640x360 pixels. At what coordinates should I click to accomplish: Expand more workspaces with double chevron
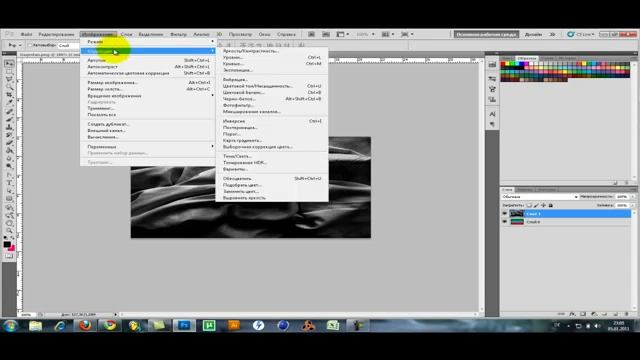coord(552,34)
